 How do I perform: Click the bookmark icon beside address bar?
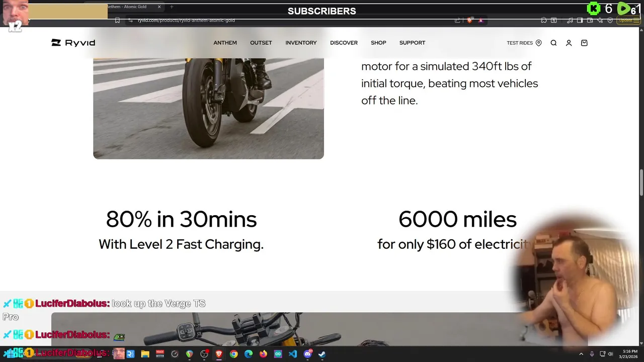117,21
